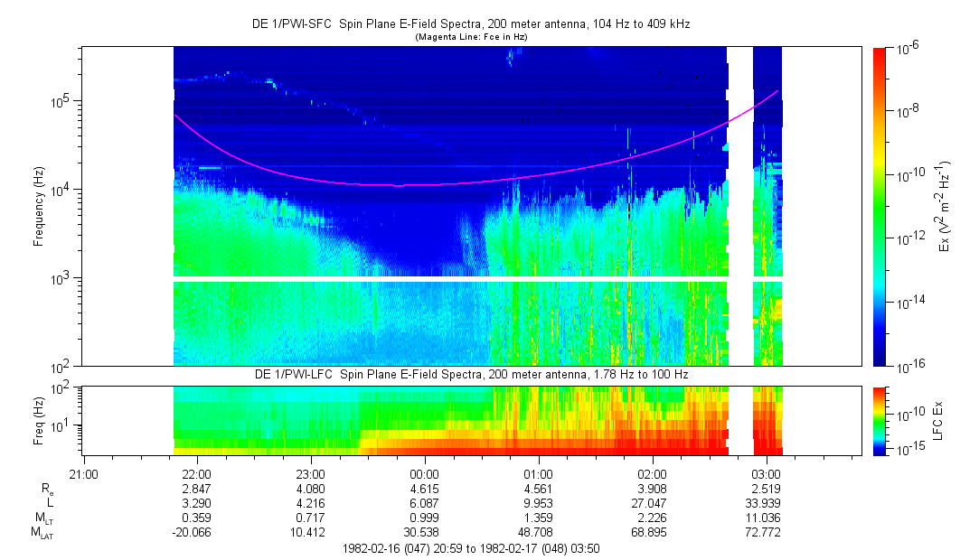Click the date range text at bottom
979x560 pixels.
point(470,548)
